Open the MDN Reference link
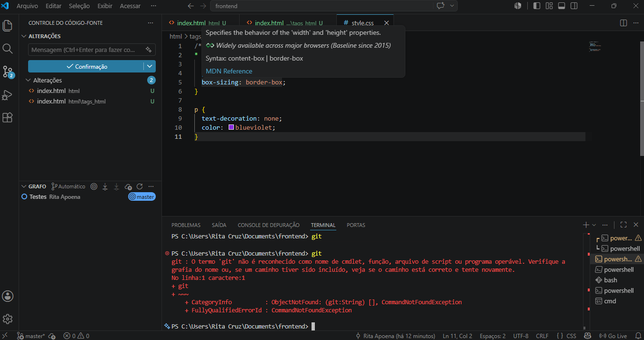Screen dimensions: 644x340 click(229, 71)
